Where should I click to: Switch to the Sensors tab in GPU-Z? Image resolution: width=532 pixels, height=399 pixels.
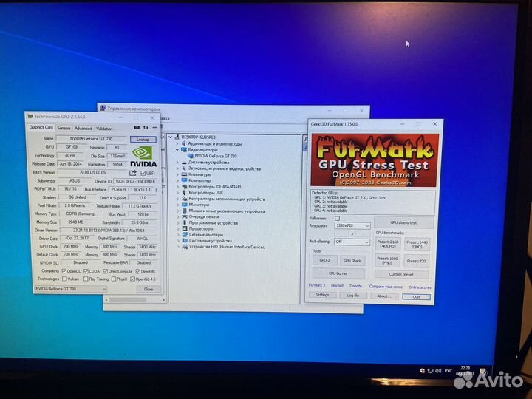pos(64,128)
